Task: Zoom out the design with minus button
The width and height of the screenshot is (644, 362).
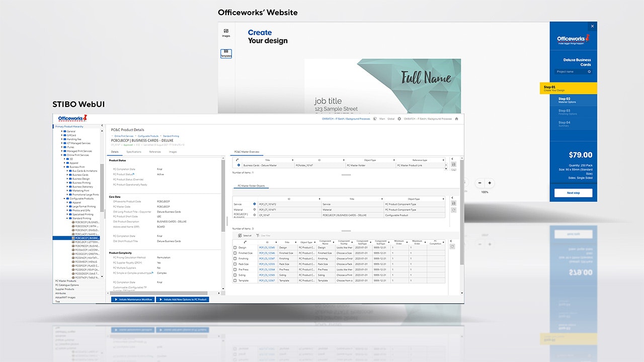Action: [479, 183]
